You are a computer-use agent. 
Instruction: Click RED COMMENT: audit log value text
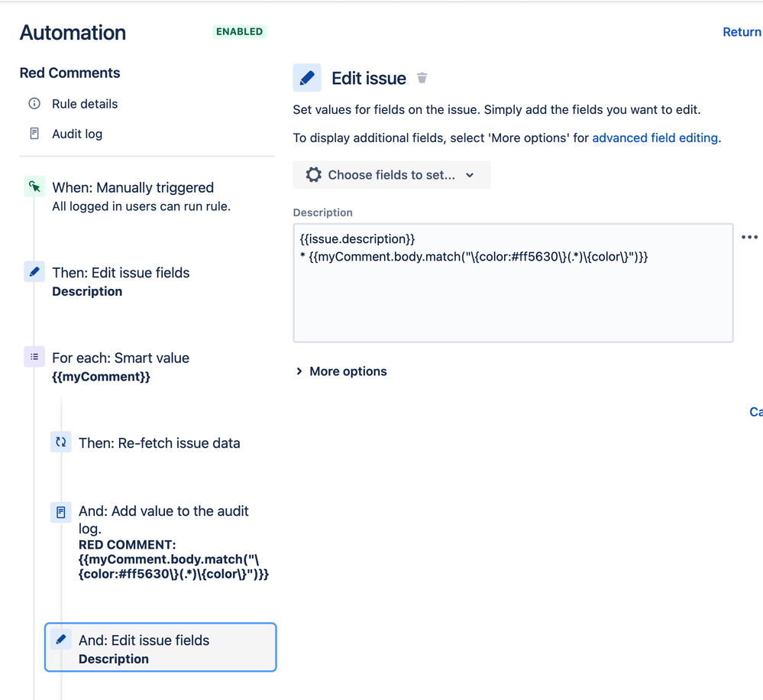(173, 559)
